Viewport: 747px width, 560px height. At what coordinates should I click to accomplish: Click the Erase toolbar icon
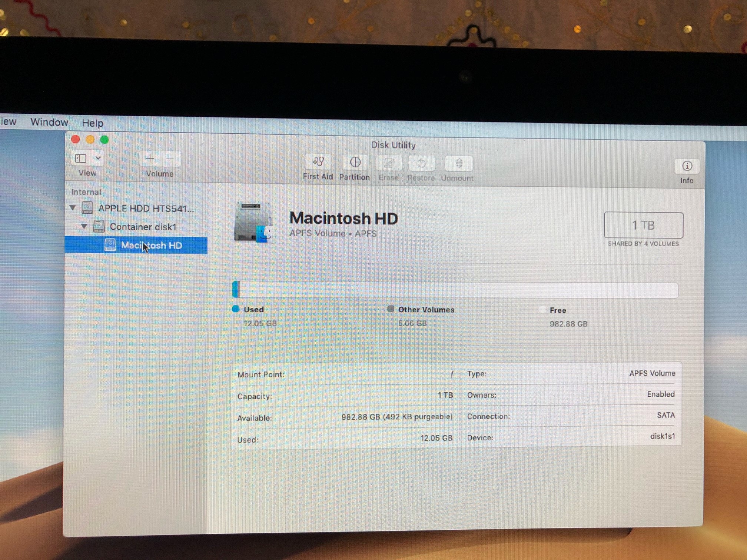[388, 163]
